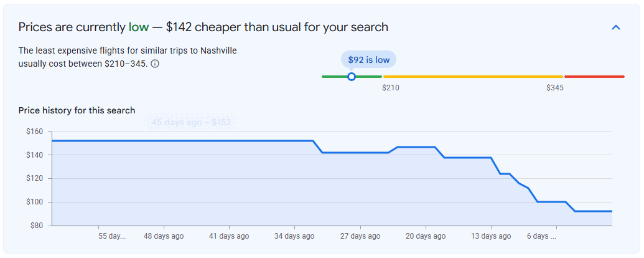Click the '48 days ago' axis label
This screenshot has width=644, height=258.
tap(164, 236)
